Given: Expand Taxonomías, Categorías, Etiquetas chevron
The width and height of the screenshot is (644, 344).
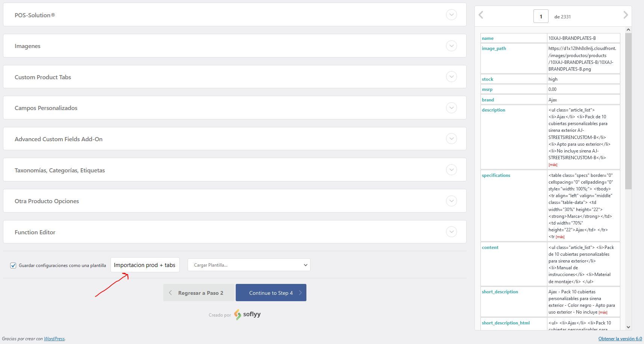Looking at the screenshot, I should (451, 170).
